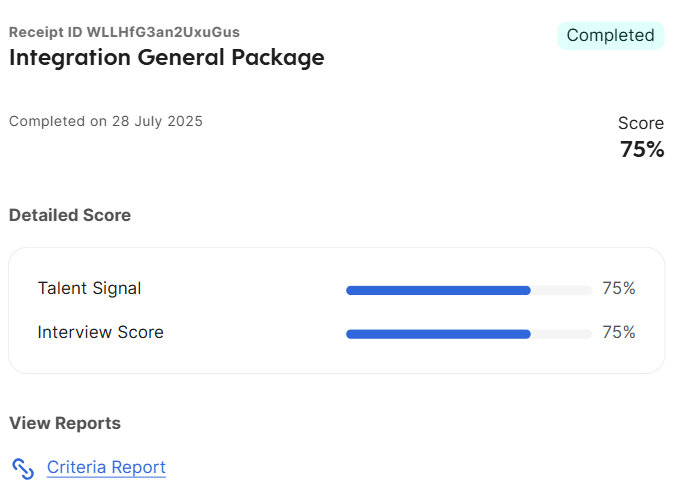
Task: Click the Talent Signal progress bar
Action: click(469, 291)
